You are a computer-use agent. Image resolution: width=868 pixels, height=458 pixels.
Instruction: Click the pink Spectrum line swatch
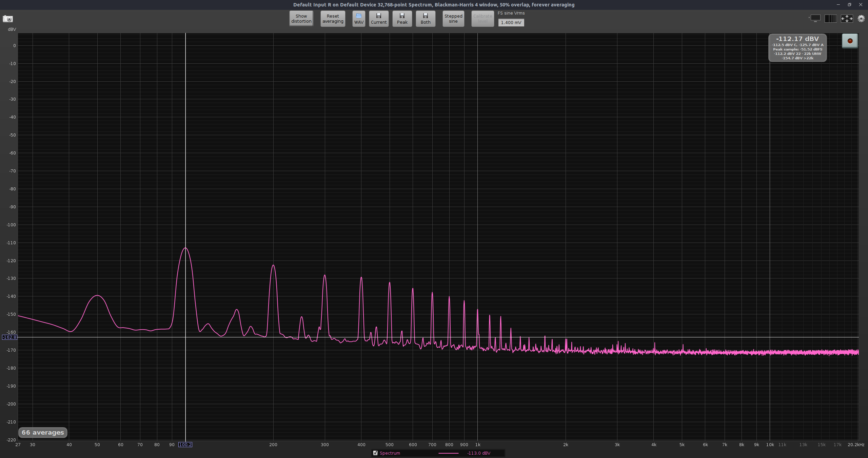(x=448, y=453)
